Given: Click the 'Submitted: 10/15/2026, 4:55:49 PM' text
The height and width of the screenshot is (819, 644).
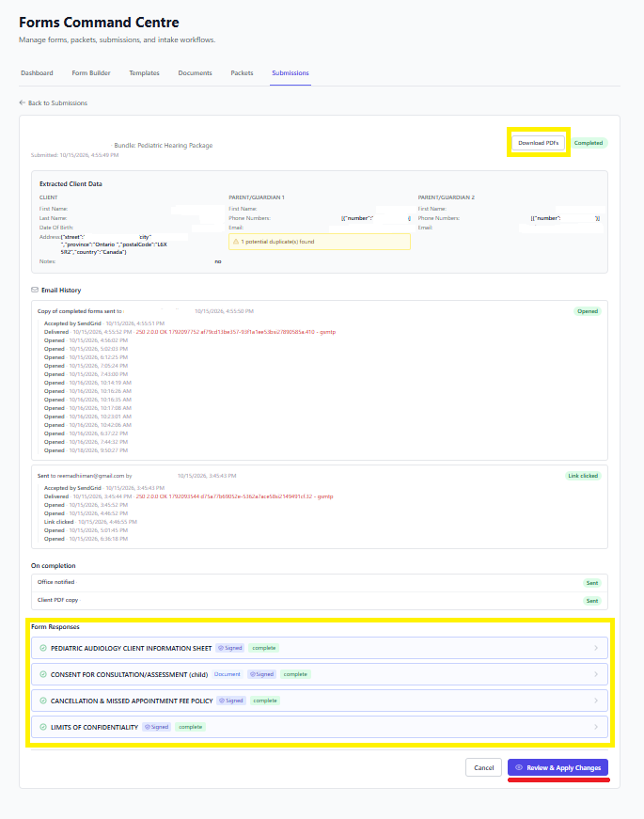Looking at the screenshot, I should point(74,155).
